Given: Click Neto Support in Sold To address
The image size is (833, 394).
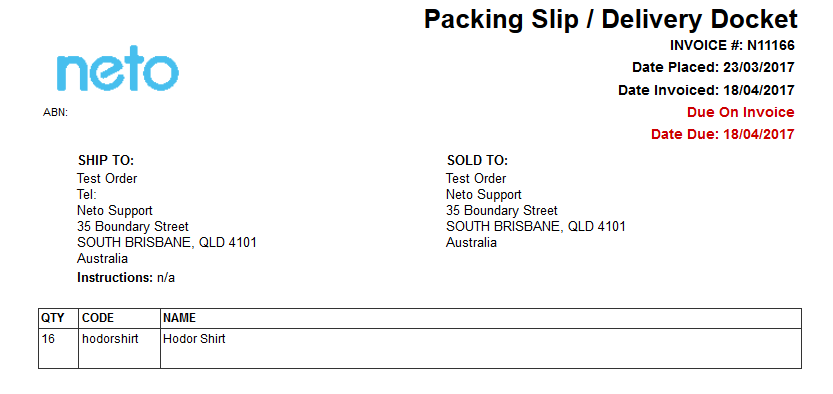Looking at the screenshot, I should click(483, 194).
